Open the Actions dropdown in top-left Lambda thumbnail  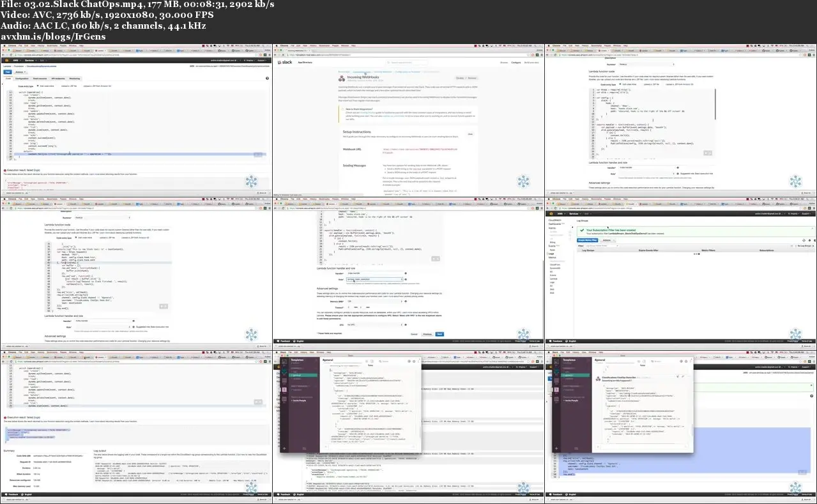click(20, 72)
